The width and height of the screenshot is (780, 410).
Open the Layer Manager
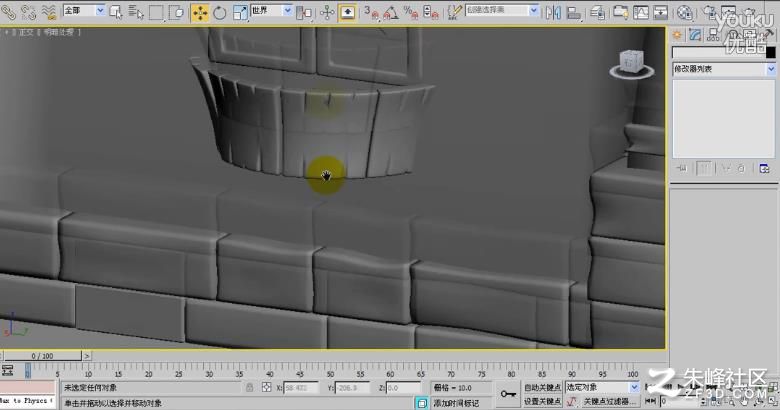(597, 12)
